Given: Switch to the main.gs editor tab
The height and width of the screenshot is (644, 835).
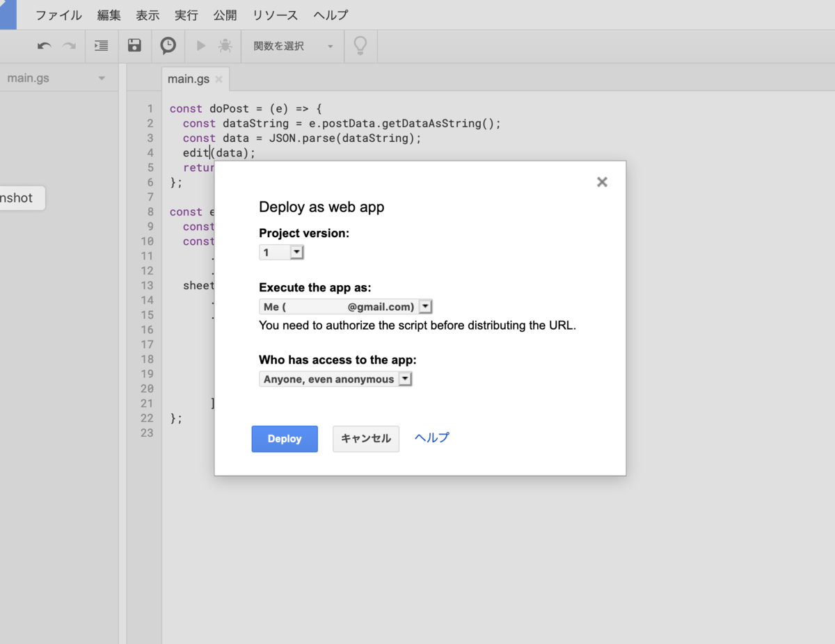Looking at the screenshot, I should click(x=188, y=79).
